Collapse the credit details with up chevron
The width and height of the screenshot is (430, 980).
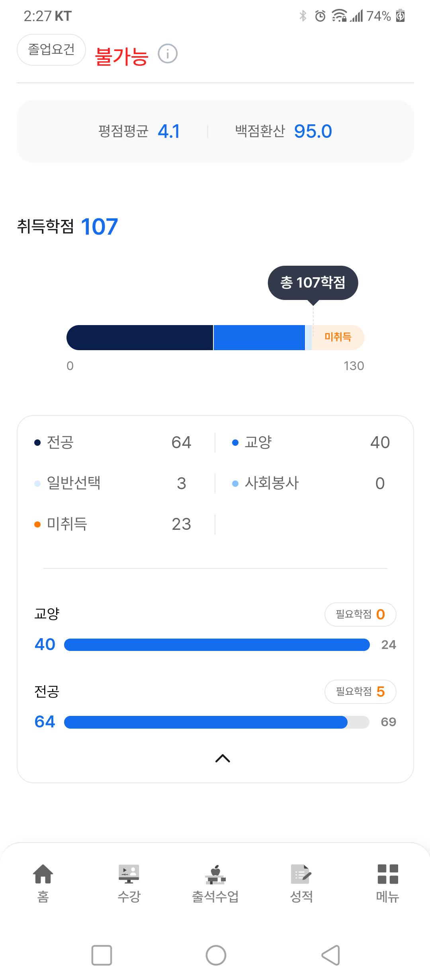coord(223,759)
